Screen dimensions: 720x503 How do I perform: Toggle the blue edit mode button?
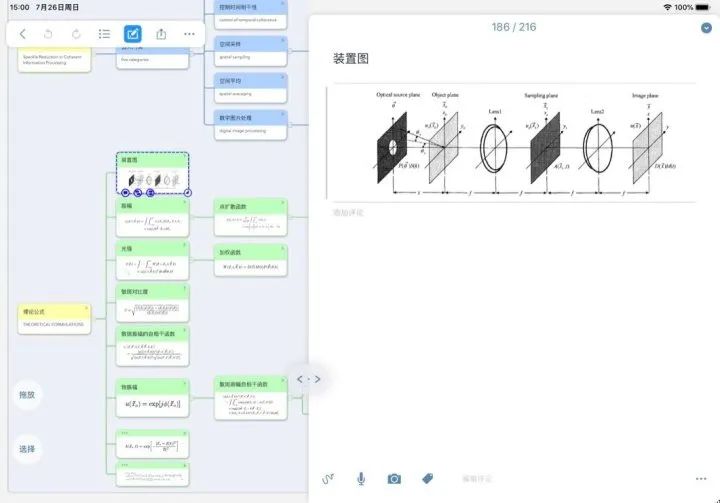[x=133, y=34]
